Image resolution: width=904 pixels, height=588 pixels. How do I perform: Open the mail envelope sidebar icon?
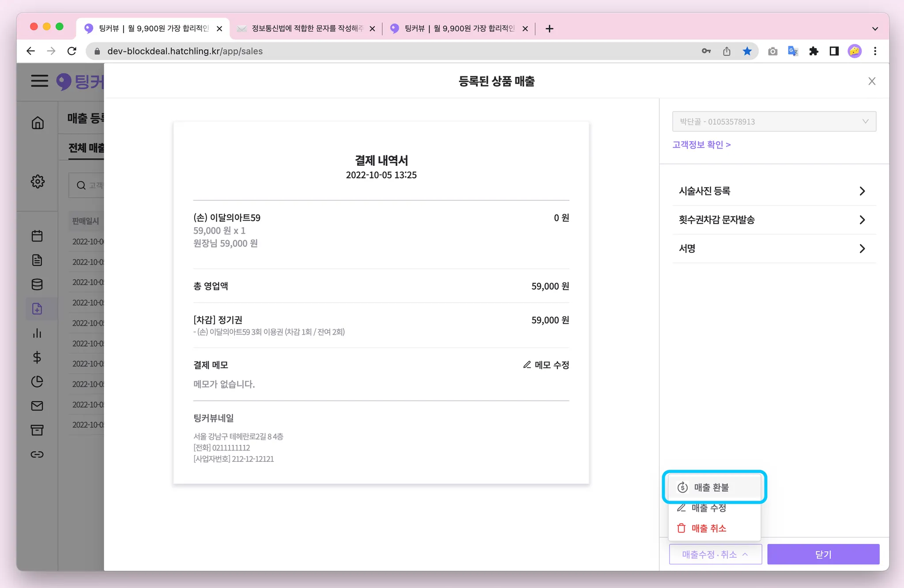(37, 406)
